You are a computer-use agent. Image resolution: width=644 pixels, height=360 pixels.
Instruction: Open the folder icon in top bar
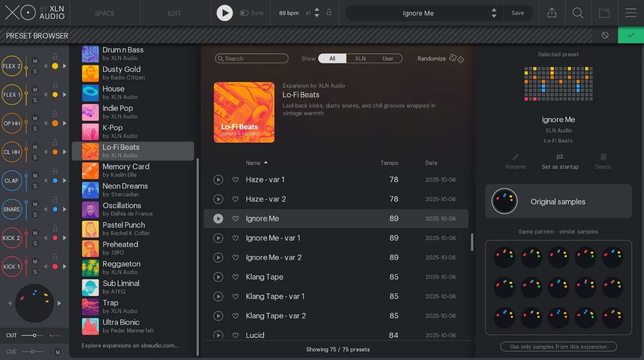[x=605, y=13]
